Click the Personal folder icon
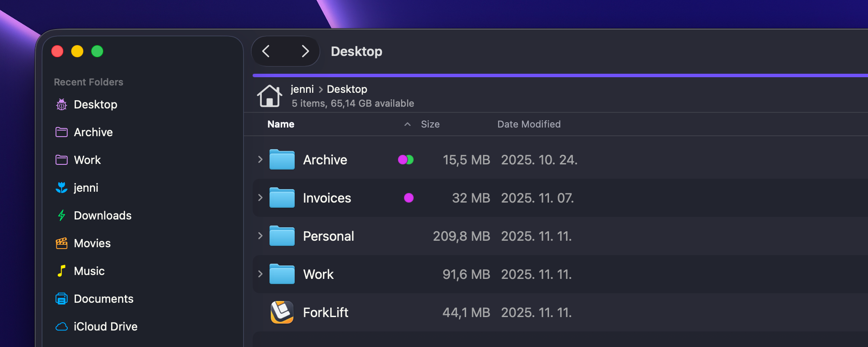868x347 pixels. [282, 236]
